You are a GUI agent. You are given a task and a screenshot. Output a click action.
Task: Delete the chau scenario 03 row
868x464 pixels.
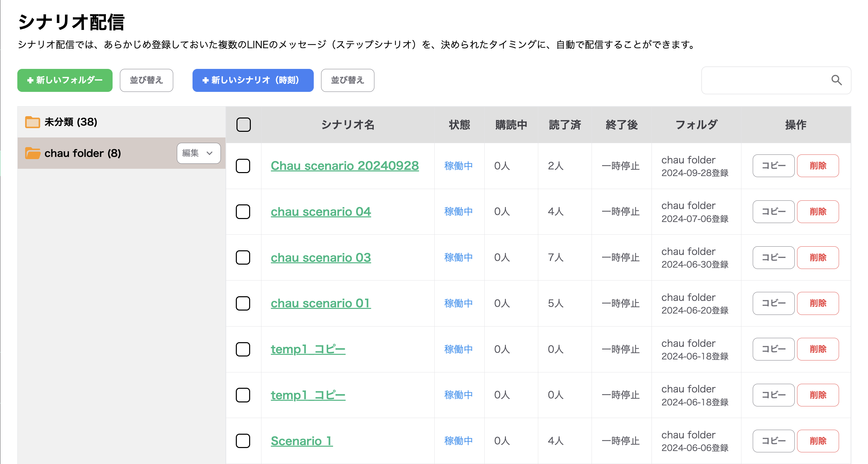pyautogui.click(x=818, y=257)
